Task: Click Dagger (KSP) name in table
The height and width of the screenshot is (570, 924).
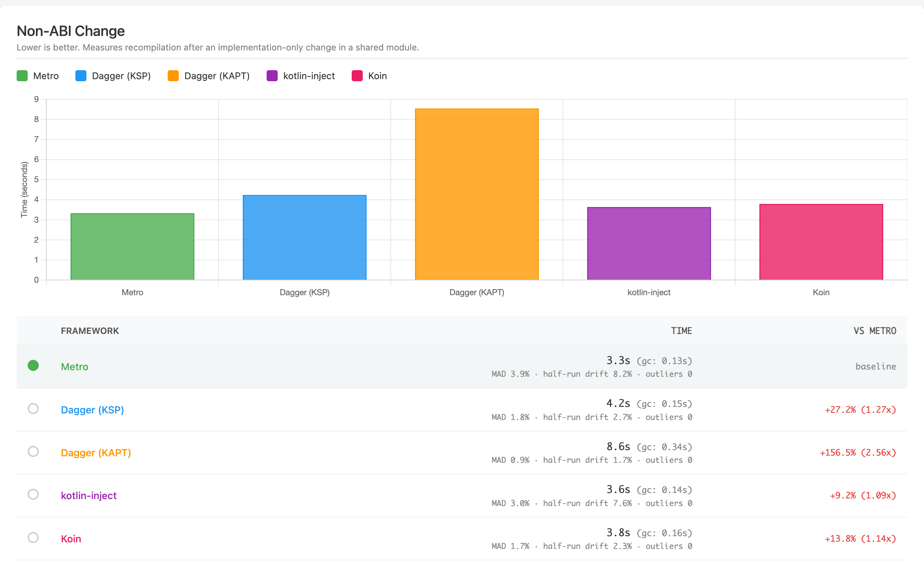Action: click(x=92, y=410)
